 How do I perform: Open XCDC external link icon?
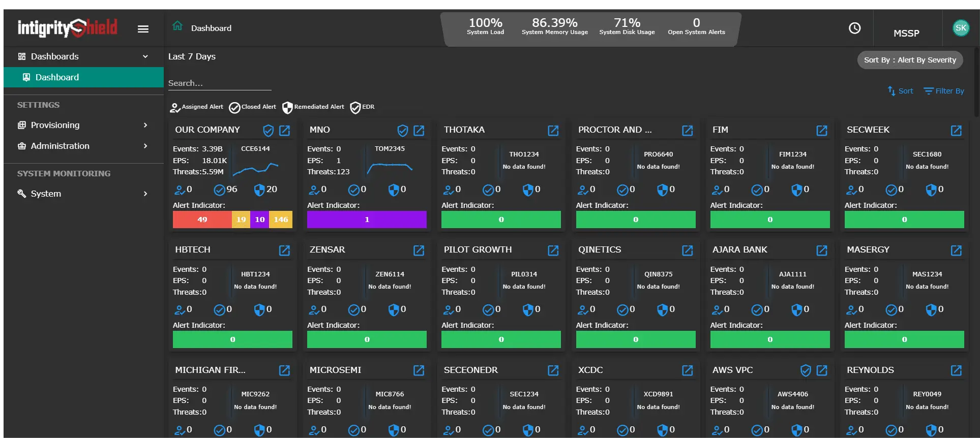(688, 370)
